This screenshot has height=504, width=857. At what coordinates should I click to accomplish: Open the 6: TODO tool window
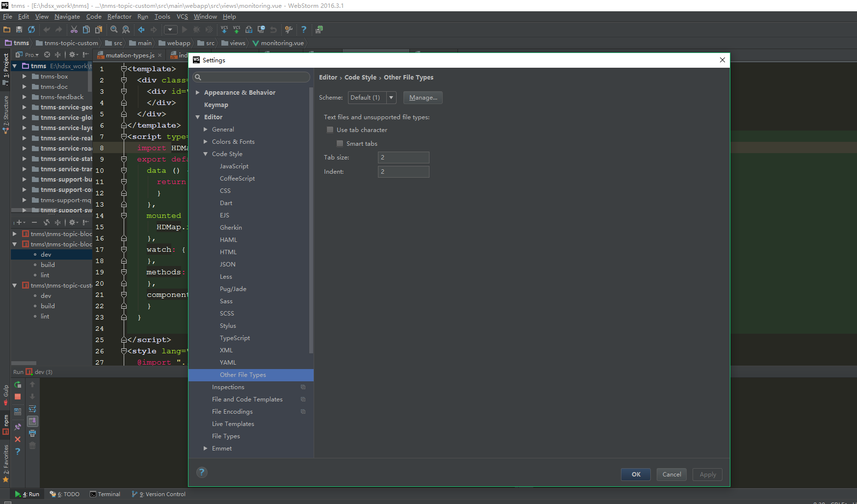[x=65, y=494]
